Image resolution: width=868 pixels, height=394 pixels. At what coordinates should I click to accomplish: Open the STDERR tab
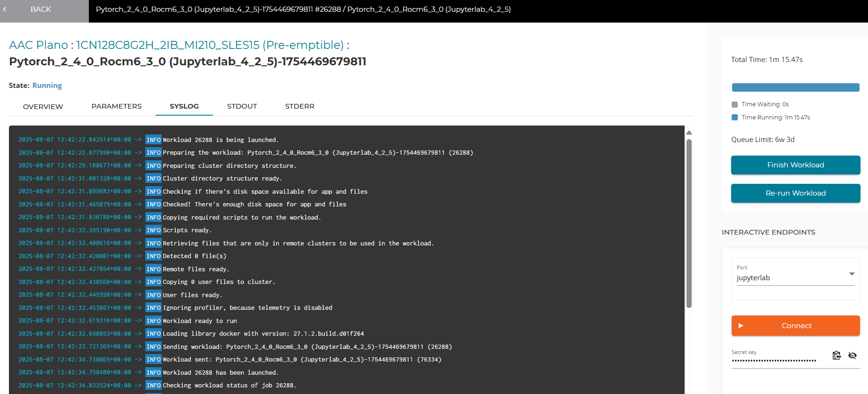300,106
